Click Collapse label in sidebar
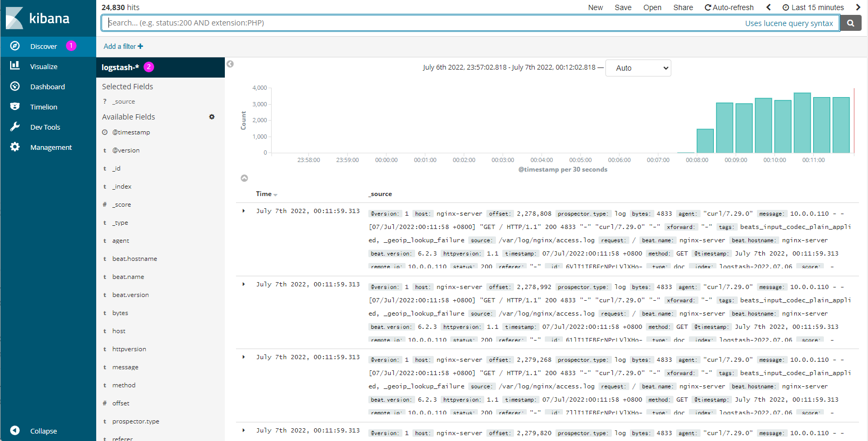Screen dimensions: 868x441 point(44,431)
